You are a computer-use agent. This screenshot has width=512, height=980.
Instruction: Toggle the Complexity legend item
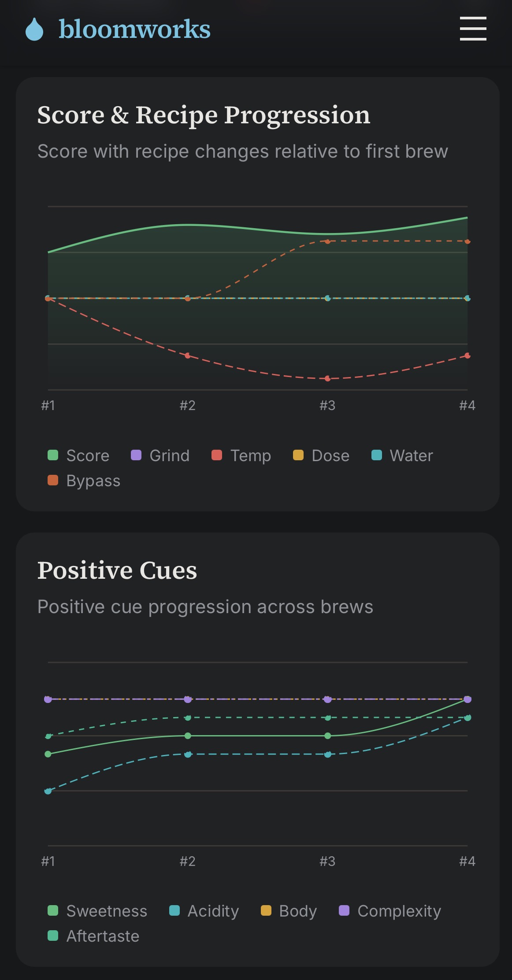[390, 911]
